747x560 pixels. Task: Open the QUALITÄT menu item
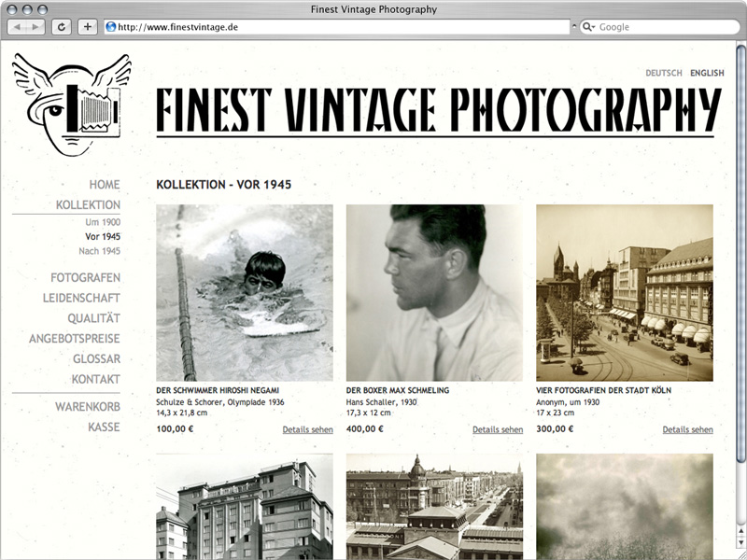click(x=94, y=318)
